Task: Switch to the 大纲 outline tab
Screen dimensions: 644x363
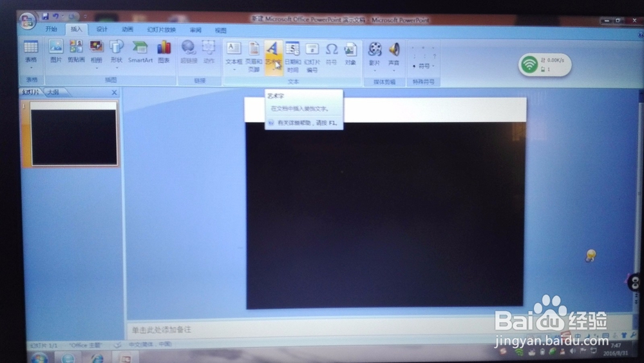Action: (53, 92)
